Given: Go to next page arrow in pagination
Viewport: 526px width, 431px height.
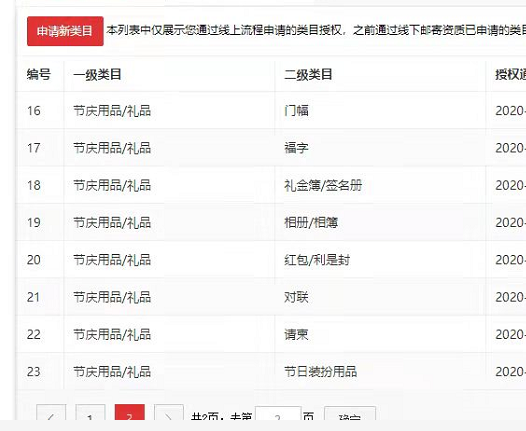Looking at the screenshot, I should [169, 412].
